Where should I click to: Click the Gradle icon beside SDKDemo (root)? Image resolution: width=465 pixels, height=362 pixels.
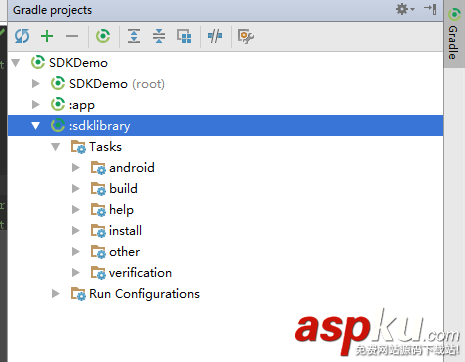point(58,83)
